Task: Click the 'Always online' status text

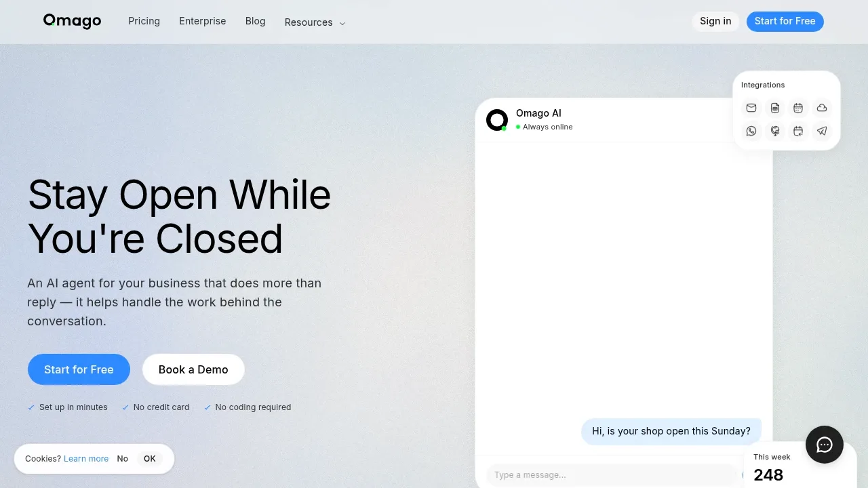Action: [x=548, y=127]
